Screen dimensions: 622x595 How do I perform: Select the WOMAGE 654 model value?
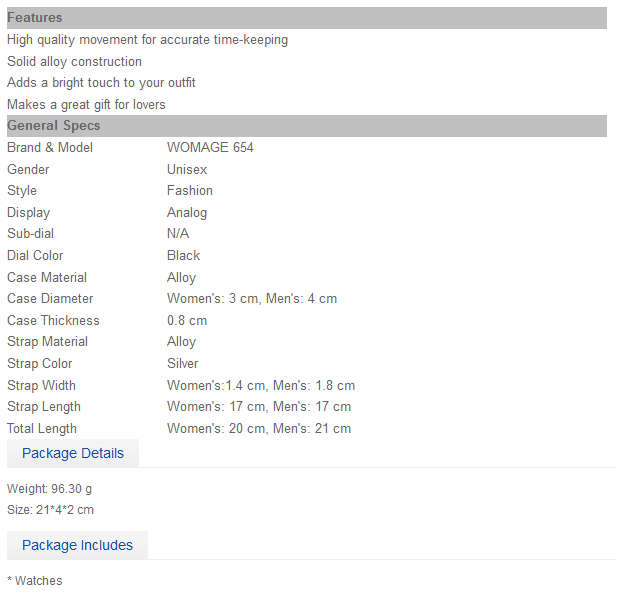(x=212, y=149)
